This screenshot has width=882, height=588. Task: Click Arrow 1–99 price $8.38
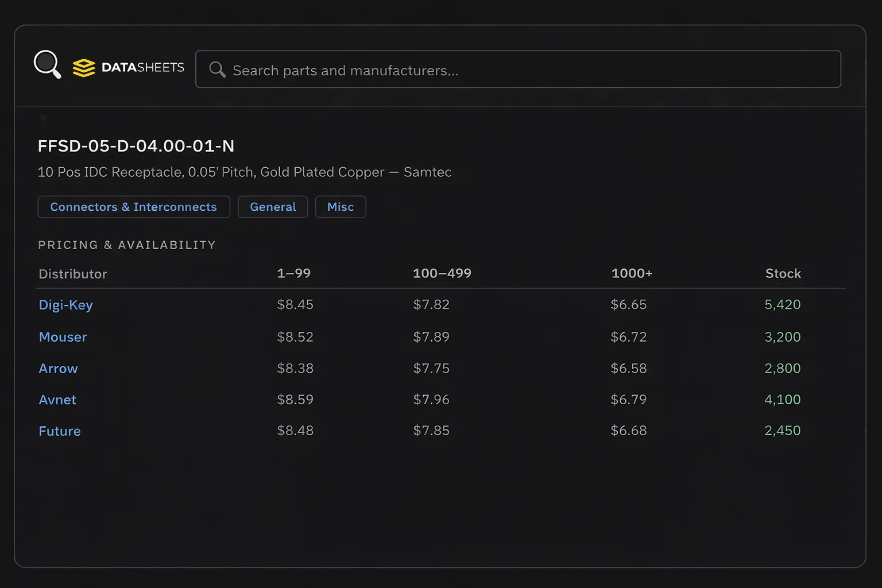(x=295, y=368)
